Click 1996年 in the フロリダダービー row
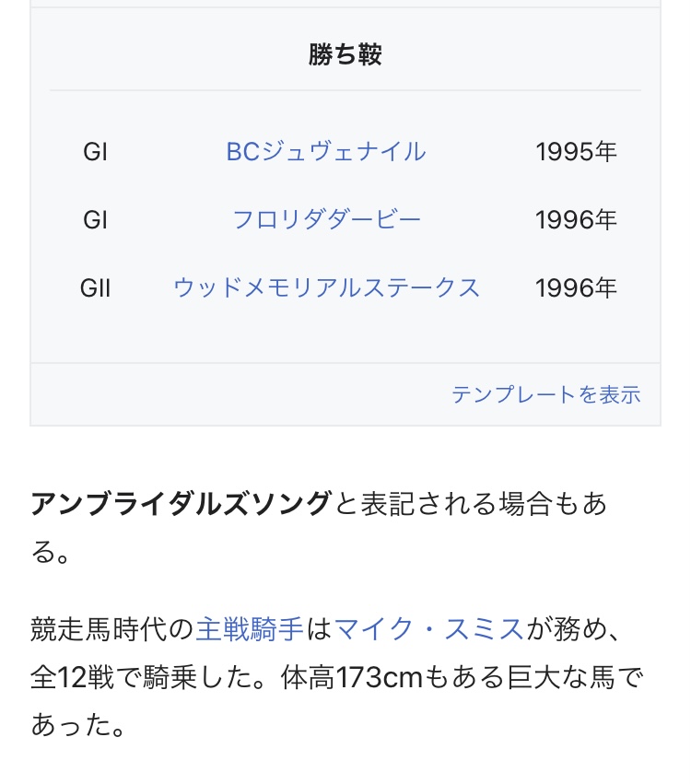 576,219
